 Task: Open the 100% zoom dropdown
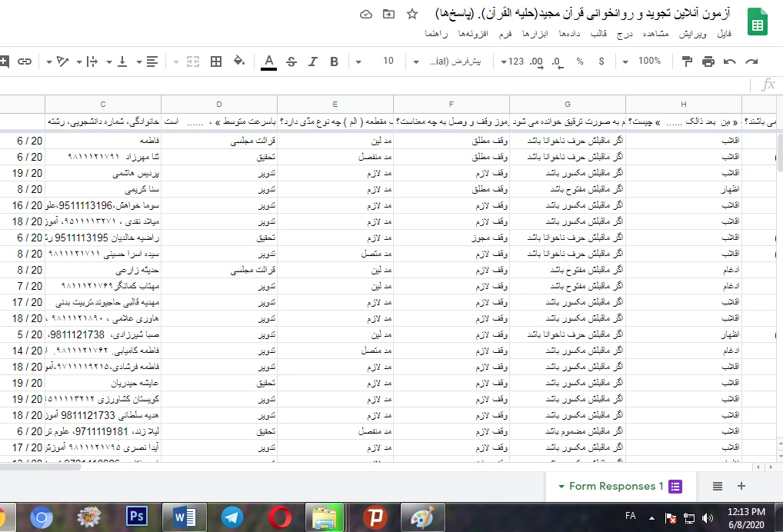(x=642, y=62)
